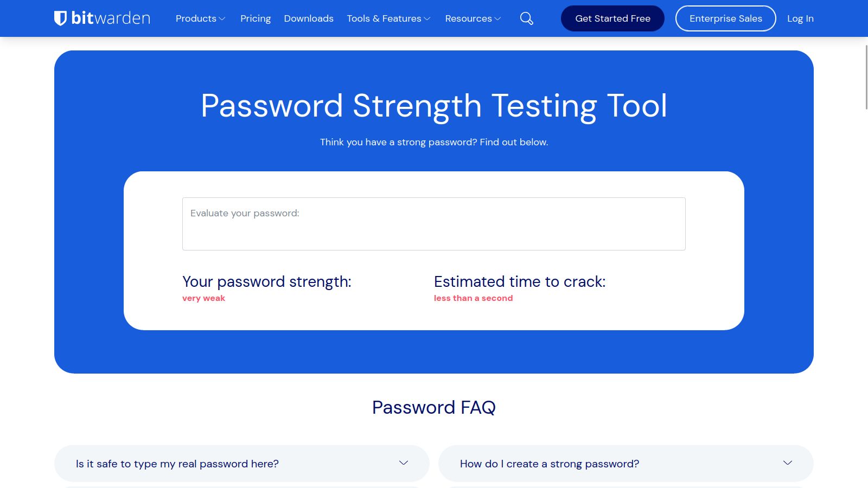Open the Resources dropdown menu
This screenshot has width=868, height=488.
tap(468, 18)
